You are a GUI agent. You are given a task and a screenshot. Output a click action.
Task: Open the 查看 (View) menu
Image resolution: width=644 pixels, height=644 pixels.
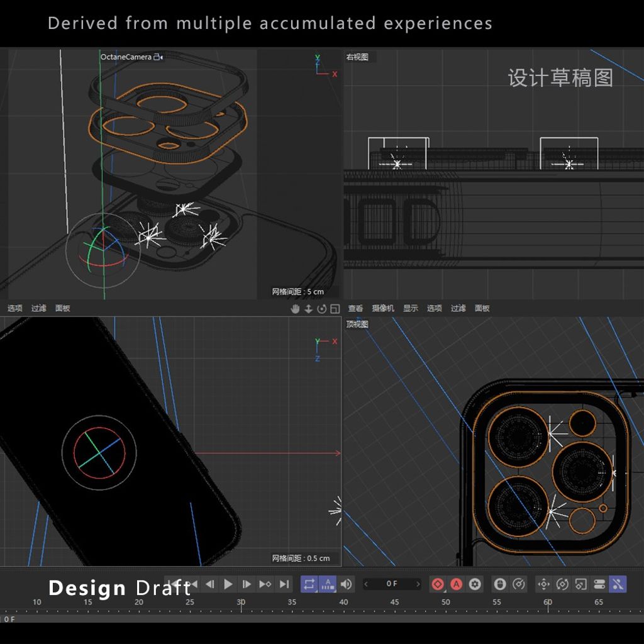(355, 308)
